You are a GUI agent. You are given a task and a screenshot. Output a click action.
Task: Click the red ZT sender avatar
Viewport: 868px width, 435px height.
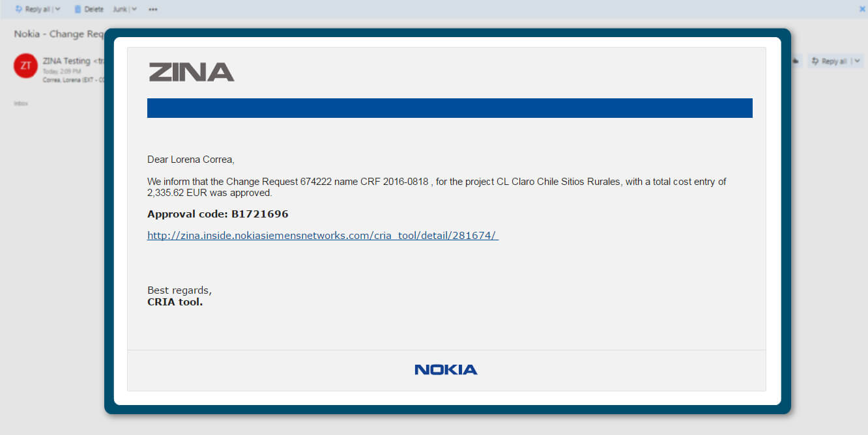(25, 66)
